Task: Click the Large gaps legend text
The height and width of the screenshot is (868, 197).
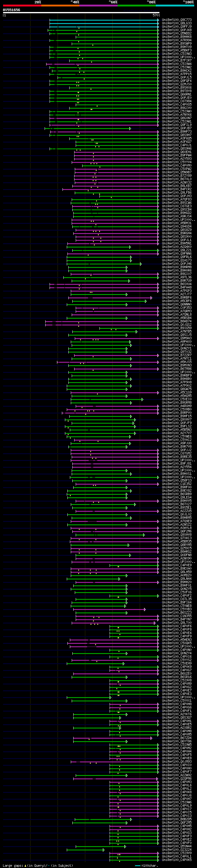Action: click(x=38, y=865)
